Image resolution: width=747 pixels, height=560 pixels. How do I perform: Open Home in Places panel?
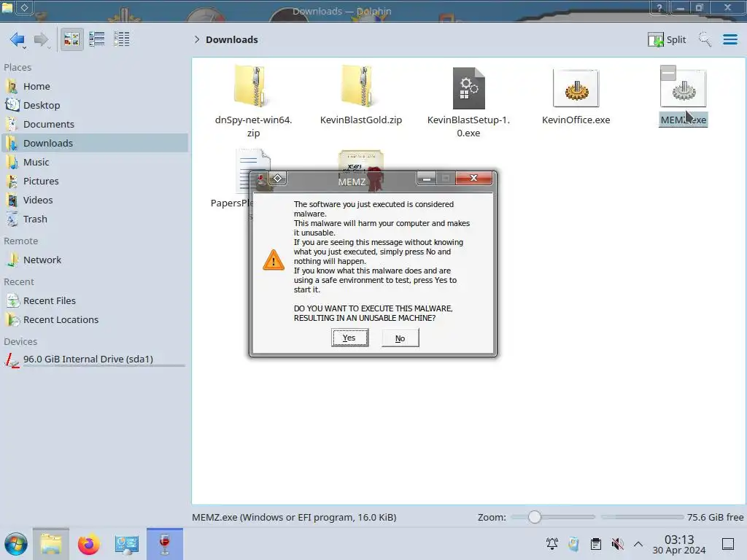tap(94, 86)
